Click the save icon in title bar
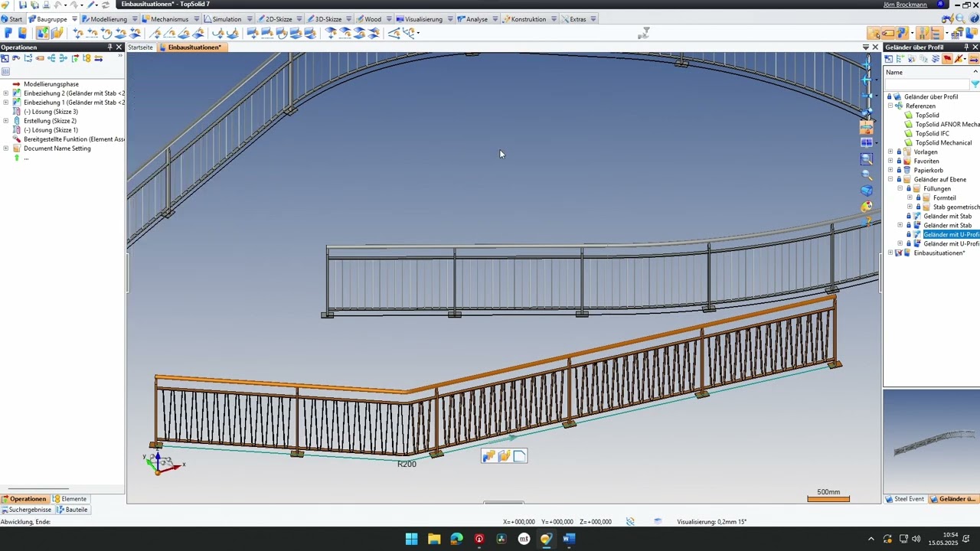 click(x=23, y=5)
